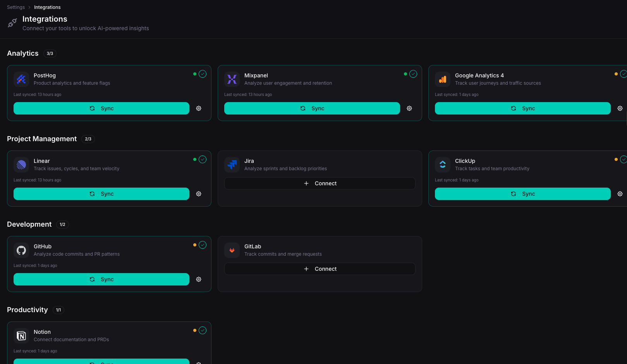This screenshot has width=627, height=364.
Task: Sync the Mixpanel integration
Action: pyautogui.click(x=312, y=108)
